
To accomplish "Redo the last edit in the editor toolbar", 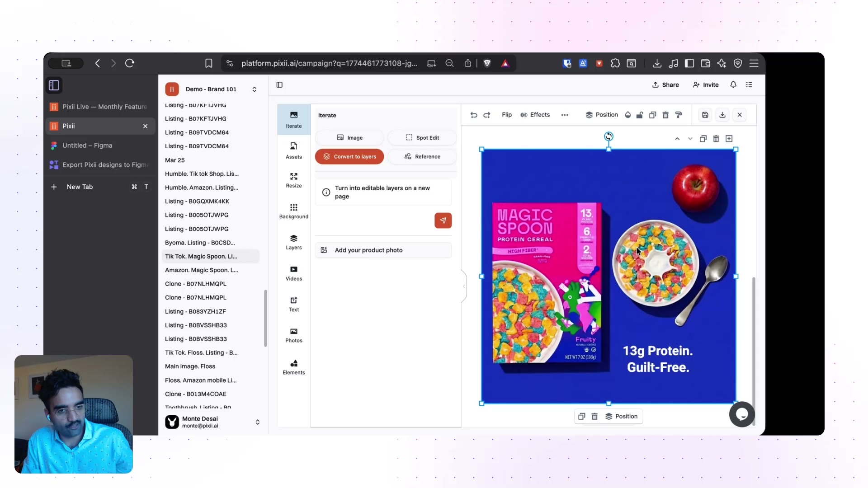I will pos(487,115).
